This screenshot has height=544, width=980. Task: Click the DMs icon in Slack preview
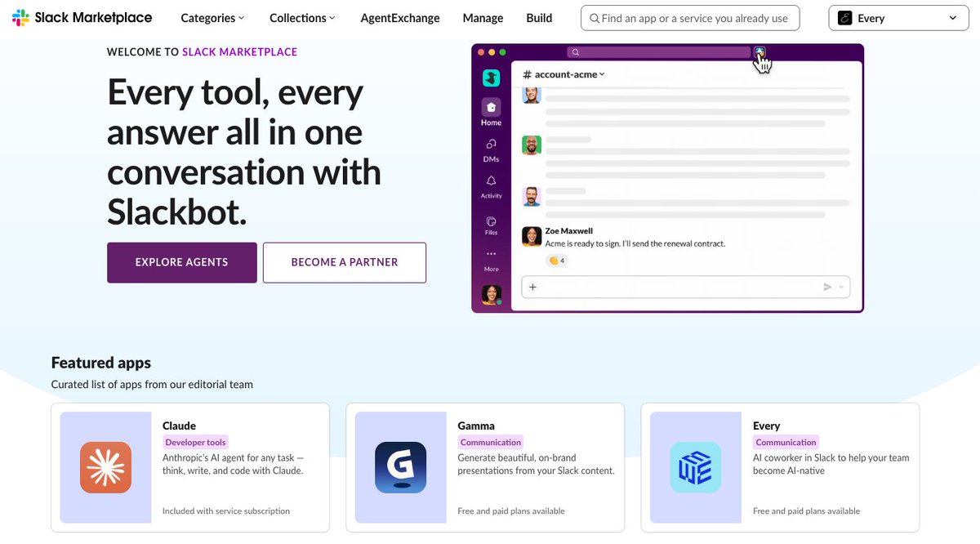pos(491,144)
